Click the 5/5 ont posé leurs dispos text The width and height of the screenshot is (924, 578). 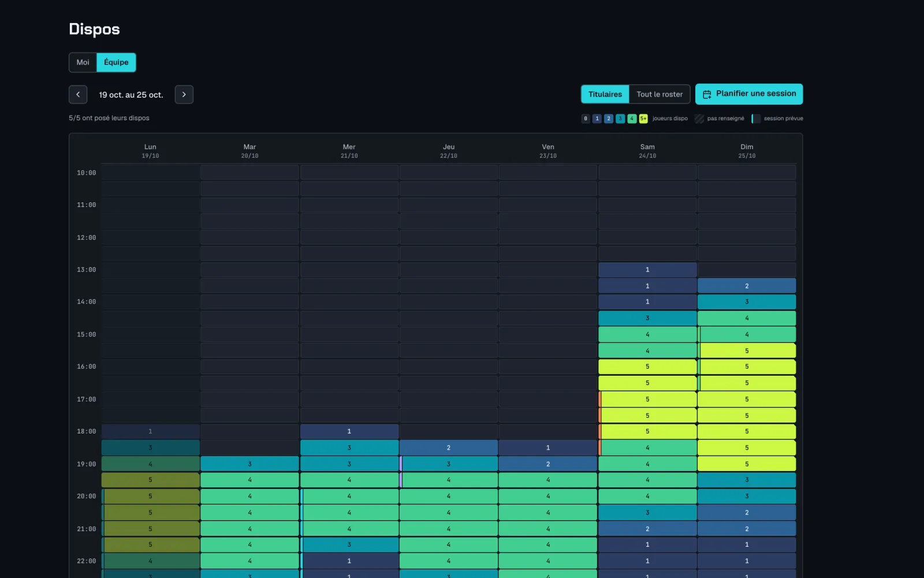[109, 118]
